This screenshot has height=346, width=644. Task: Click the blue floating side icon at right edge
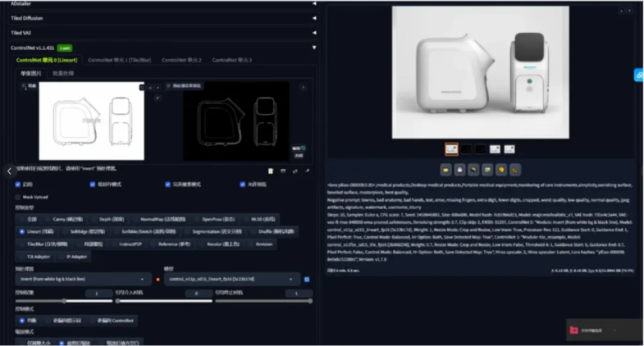[x=639, y=75]
